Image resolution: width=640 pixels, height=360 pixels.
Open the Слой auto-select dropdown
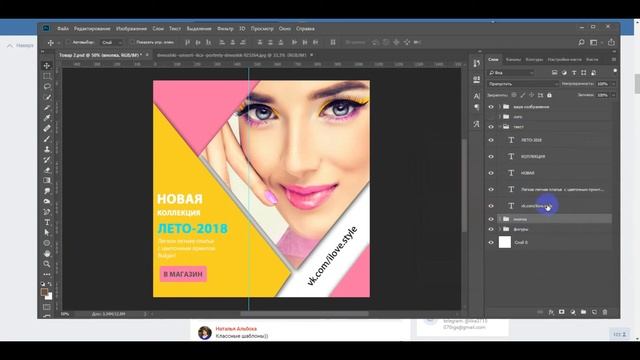111,42
